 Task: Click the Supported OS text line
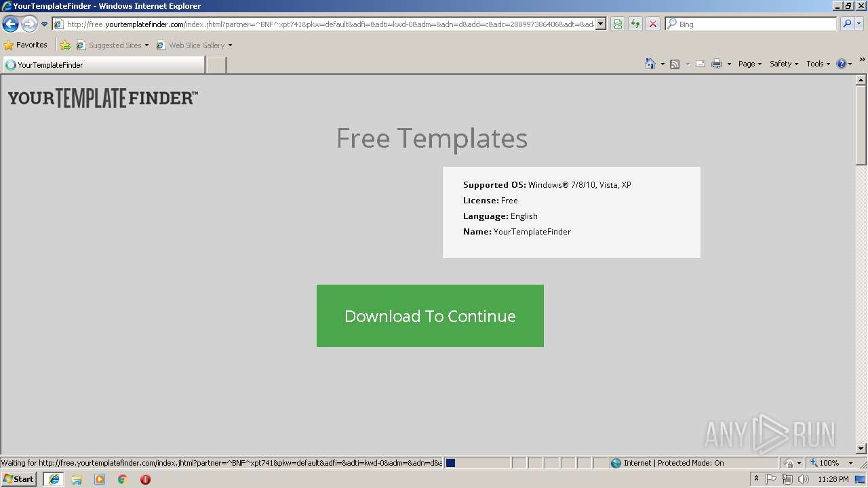coord(547,185)
